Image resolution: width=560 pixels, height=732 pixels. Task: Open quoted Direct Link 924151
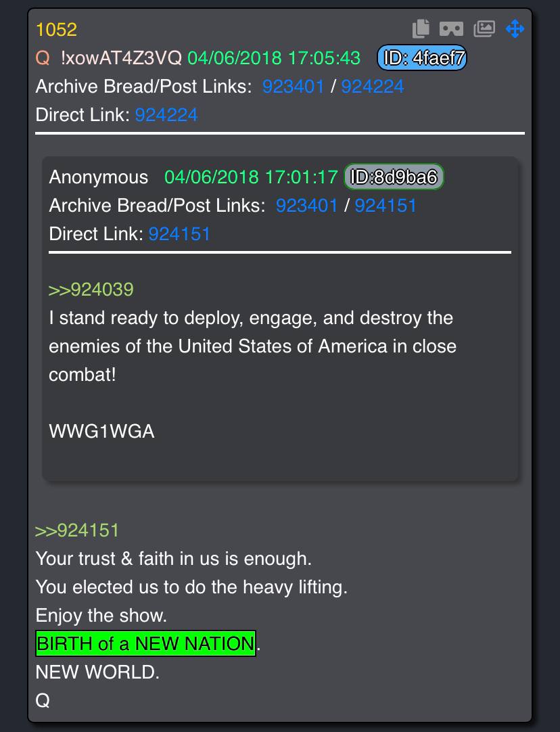[x=179, y=234]
